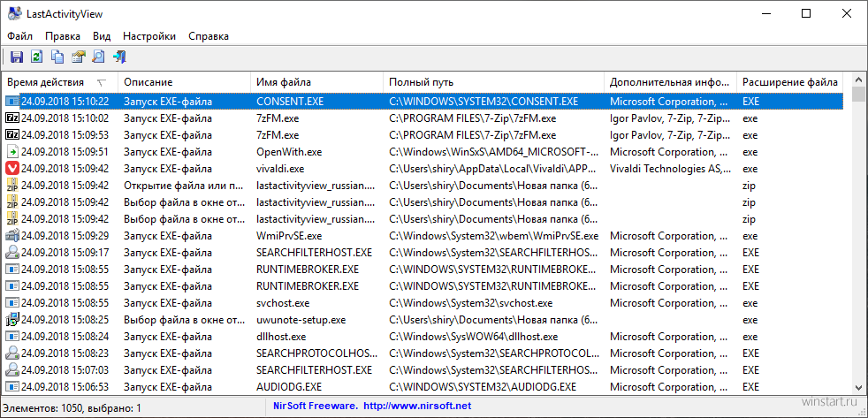Screen dimensions: 868x418
Task: Click the vertical scrollbar up arrow
Action: [858, 80]
